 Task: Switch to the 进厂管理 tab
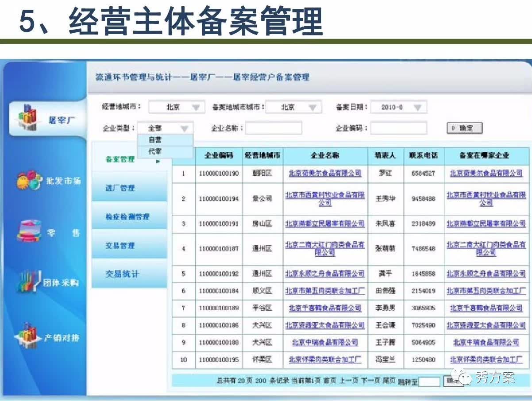[x=129, y=188]
